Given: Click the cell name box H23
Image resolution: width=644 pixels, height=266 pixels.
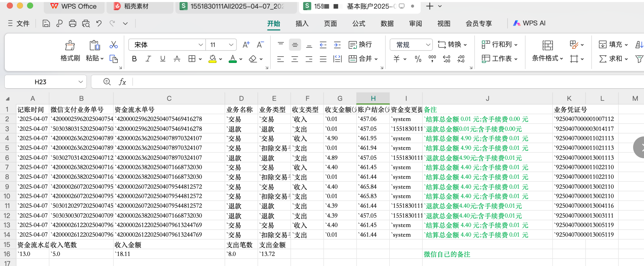Looking at the screenshot, I should click(40, 82).
